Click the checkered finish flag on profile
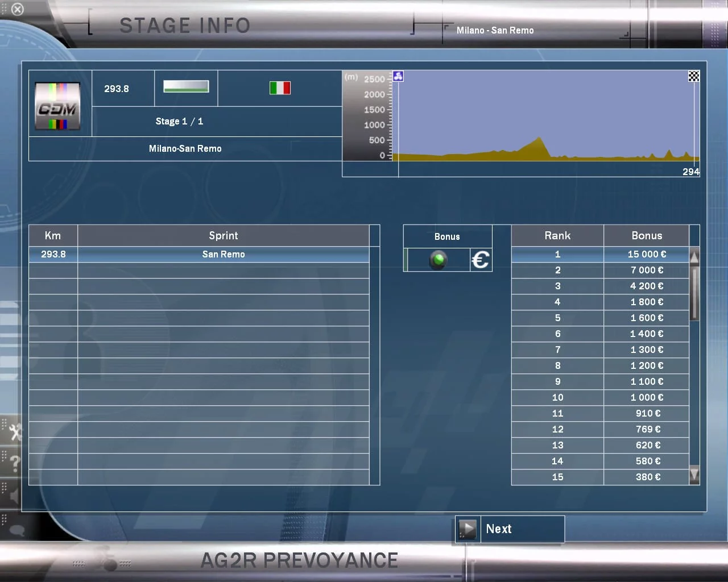Viewport: 728px width, 582px height. pos(694,76)
